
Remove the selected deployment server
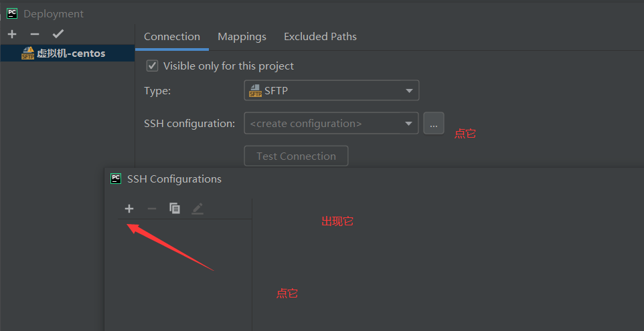coord(35,34)
